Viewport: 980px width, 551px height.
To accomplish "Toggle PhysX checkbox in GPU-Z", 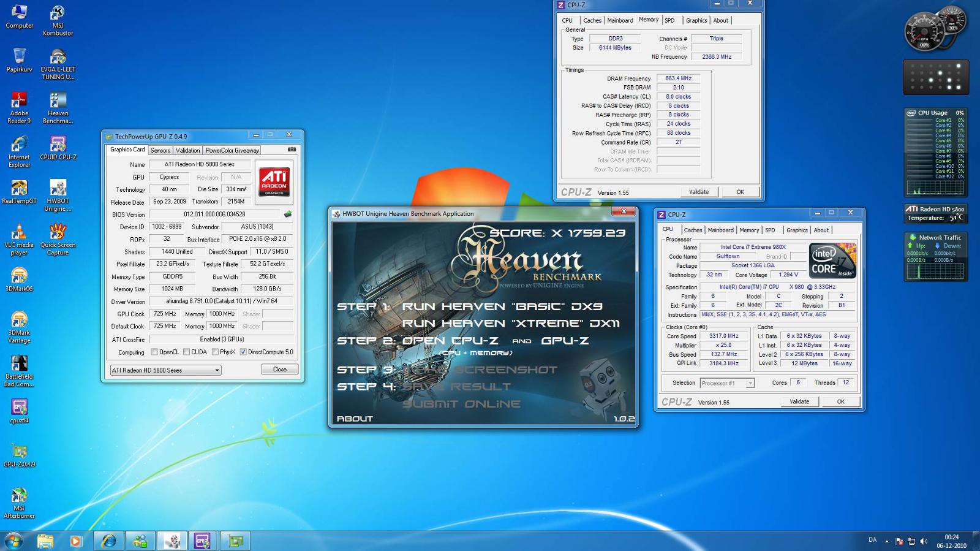I will (215, 352).
